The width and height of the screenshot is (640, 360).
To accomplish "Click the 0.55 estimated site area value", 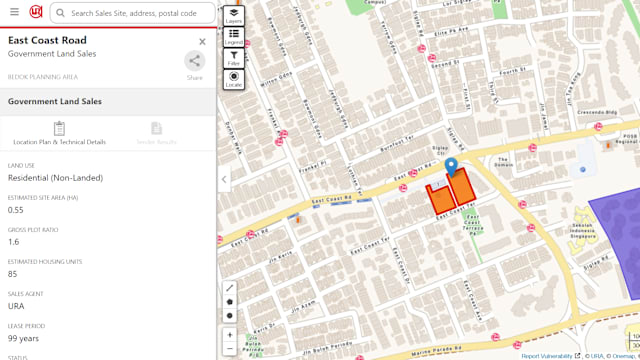I will [x=16, y=210].
